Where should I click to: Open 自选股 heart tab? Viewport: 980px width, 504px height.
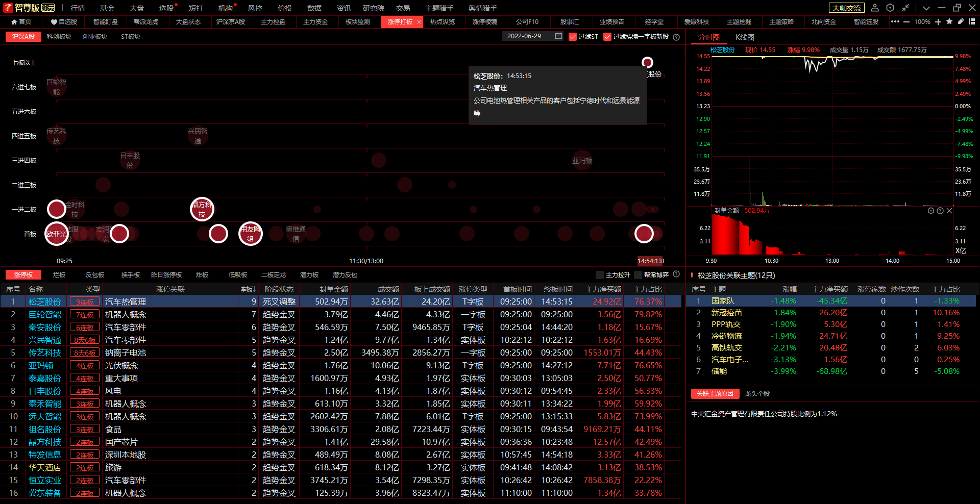point(64,22)
